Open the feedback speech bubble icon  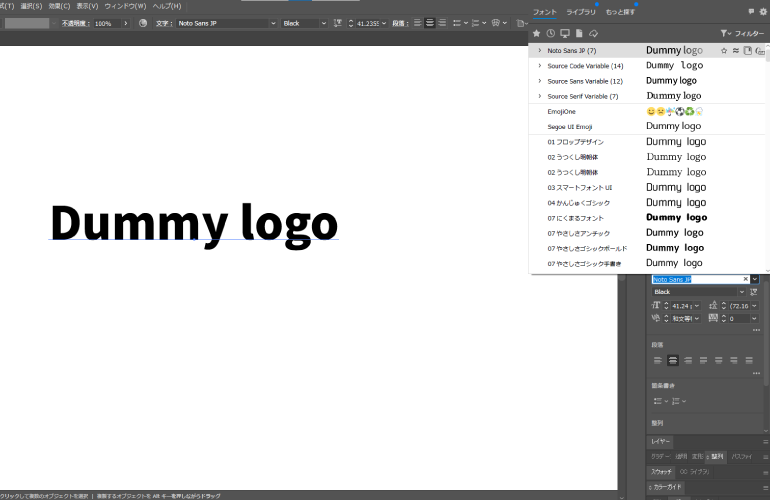pos(751,11)
